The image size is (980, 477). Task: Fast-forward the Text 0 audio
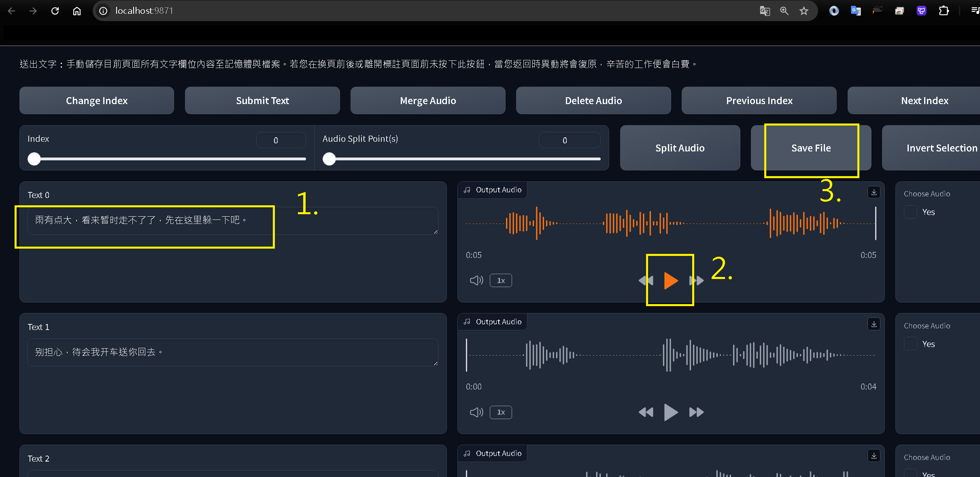click(696, 281)
